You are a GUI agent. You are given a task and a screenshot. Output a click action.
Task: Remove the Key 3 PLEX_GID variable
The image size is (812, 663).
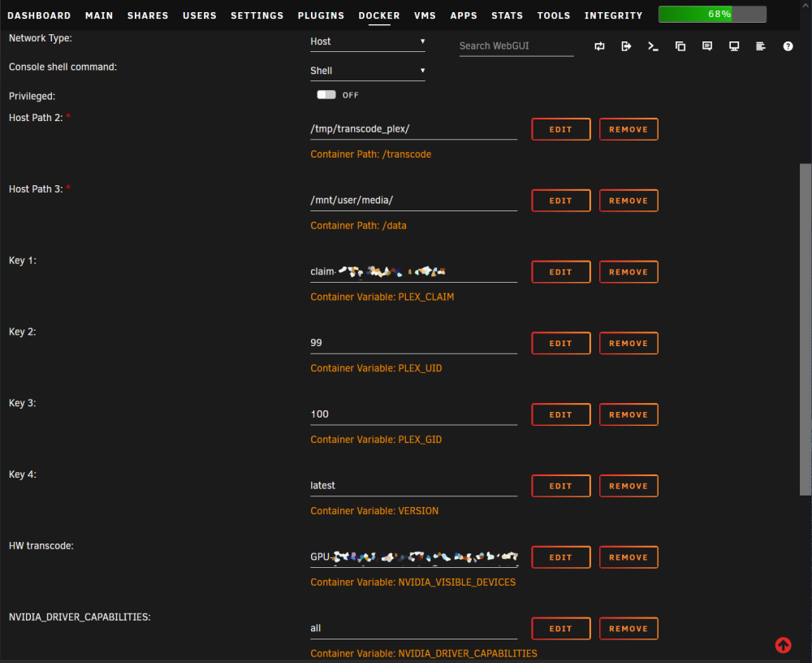(628, 414)
